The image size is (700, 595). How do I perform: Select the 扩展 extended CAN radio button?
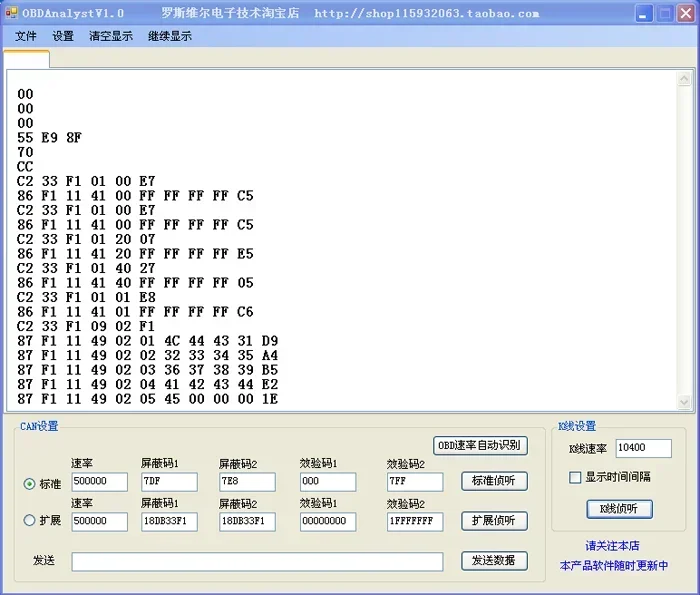[29, 520]
